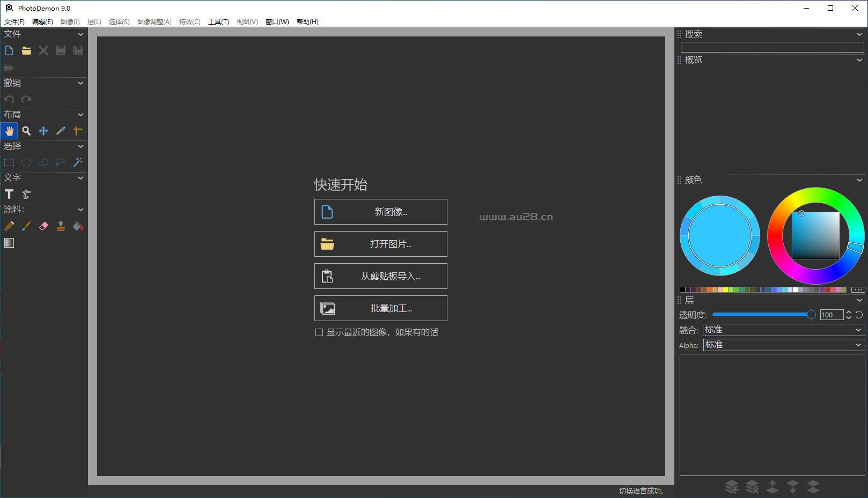This screenshot has width=868, height=498.
Task: Select the paint bucket fill tool
Action: pos(78,226)
